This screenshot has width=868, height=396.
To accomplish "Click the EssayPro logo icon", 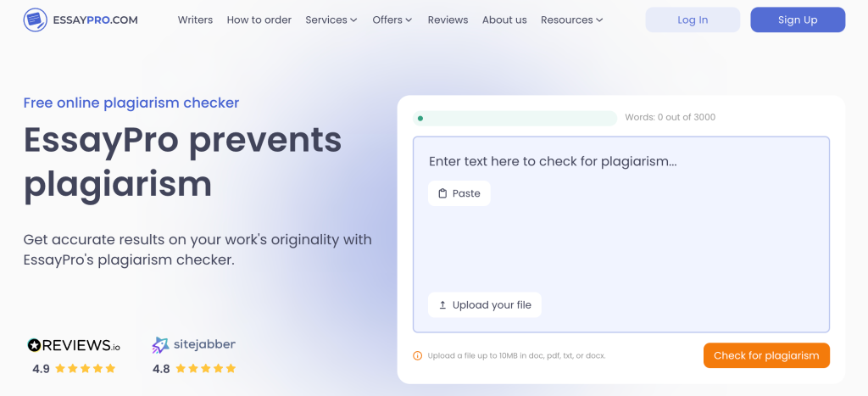I will click(36, 20).
